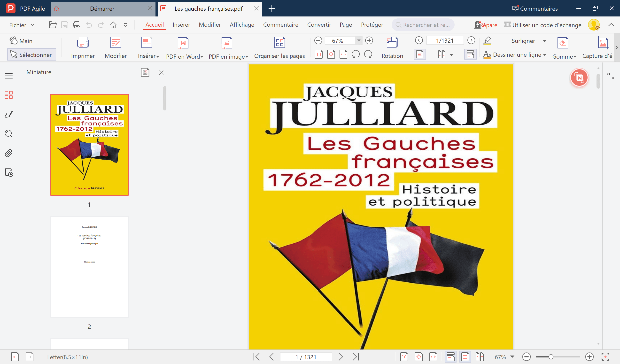Open the Gomme eraser tool
Viewport: 620px width, 364px height.
(564, 48)
